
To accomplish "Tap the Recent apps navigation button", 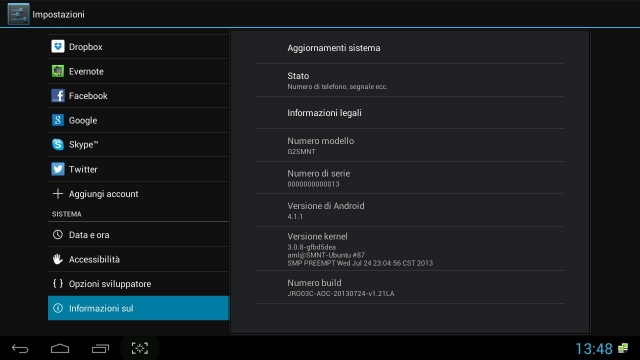I will pyautogui.click(x=100, y=348).
